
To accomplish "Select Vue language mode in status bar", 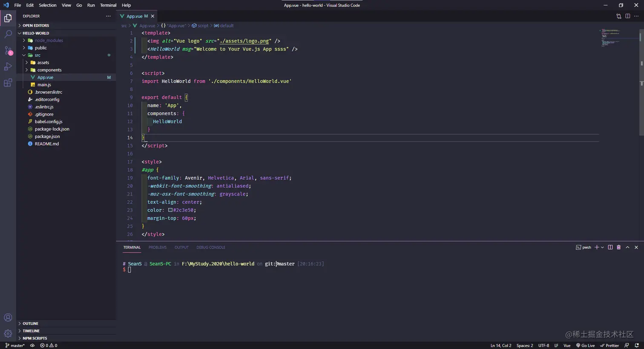I will coord(567,346).
